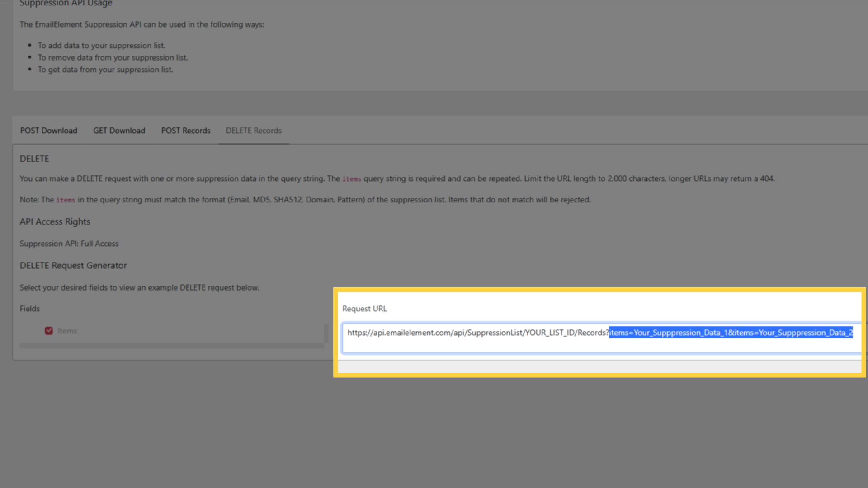The width and height of the screenshot is (868, 488).
Task: Click the 'Request URL' label
Action: 364,309
